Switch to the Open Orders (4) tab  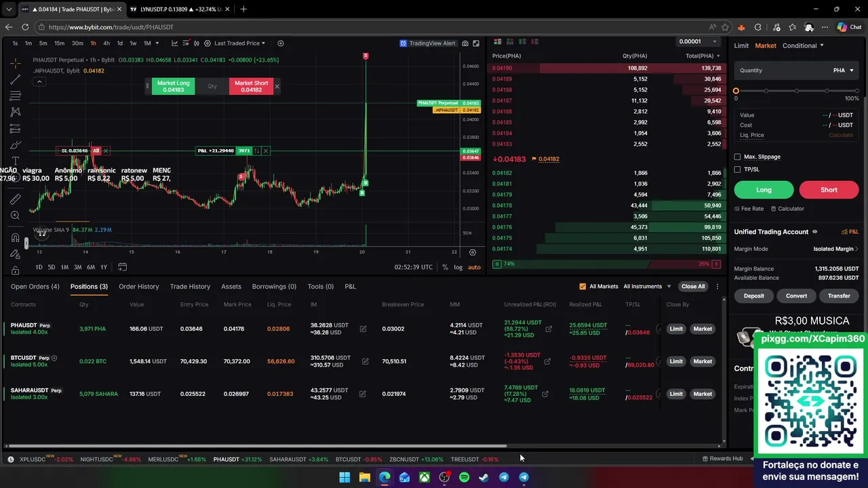tap(35, 287)
